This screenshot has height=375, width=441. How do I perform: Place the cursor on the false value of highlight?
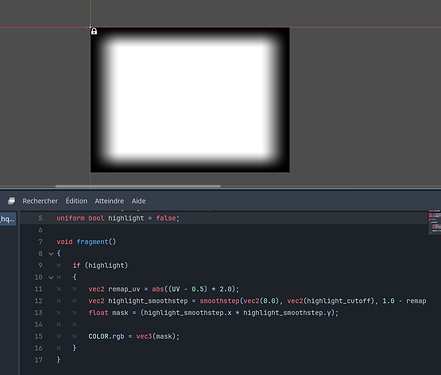pyautogui.click(x=166, y=218)
